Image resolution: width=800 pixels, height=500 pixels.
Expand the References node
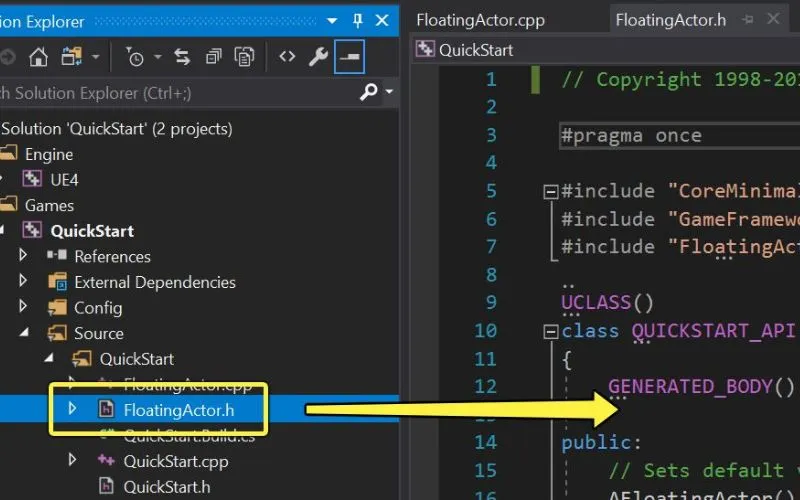(x=22, y=255)
